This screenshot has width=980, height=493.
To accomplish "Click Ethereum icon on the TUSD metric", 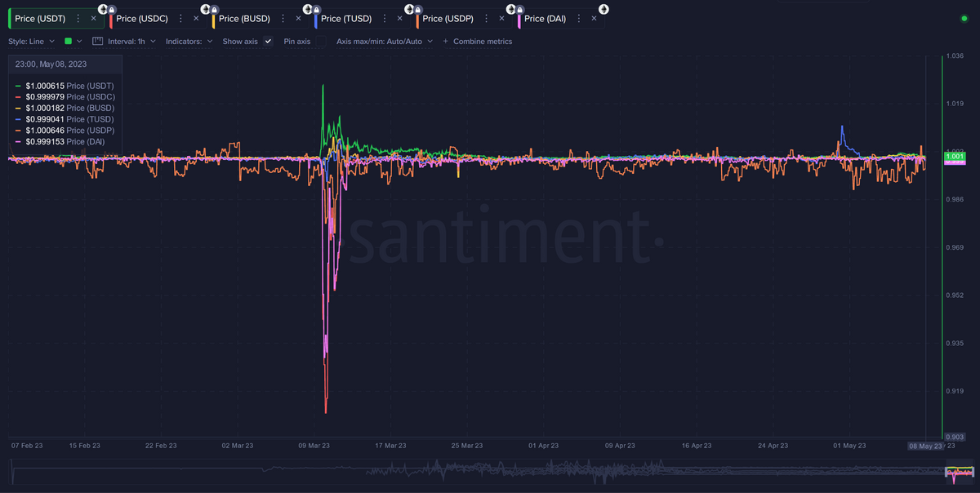I will (409, 8).
